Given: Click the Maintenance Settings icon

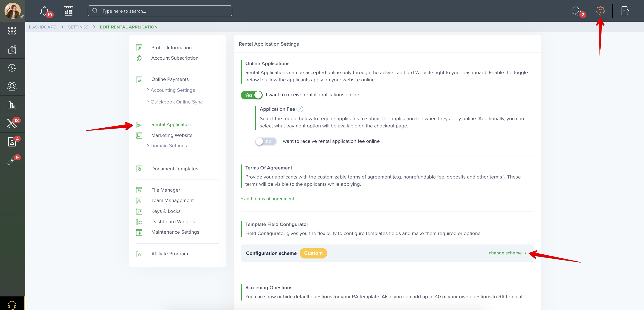Looking at the screenshot, I should pos(139,232).
